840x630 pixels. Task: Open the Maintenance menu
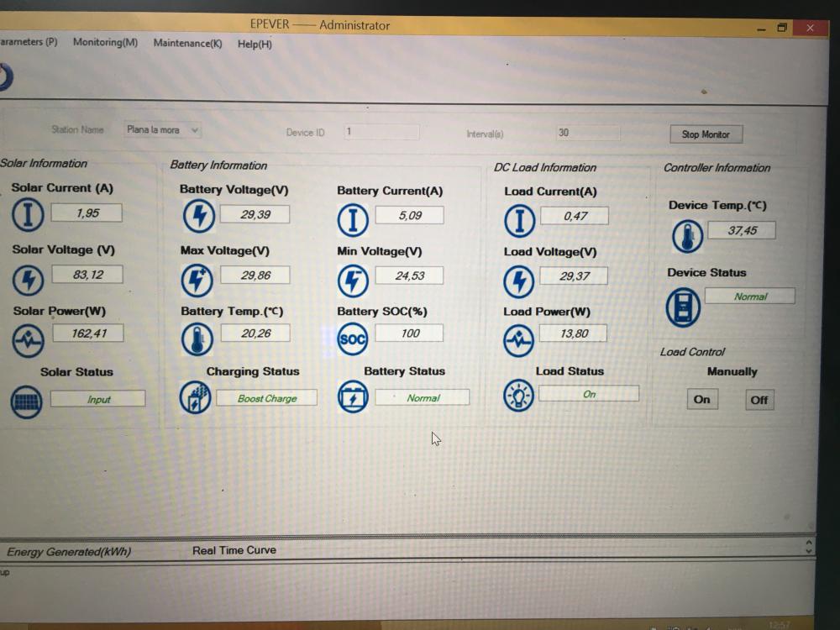pyautogui.click(x=187, y=43)
